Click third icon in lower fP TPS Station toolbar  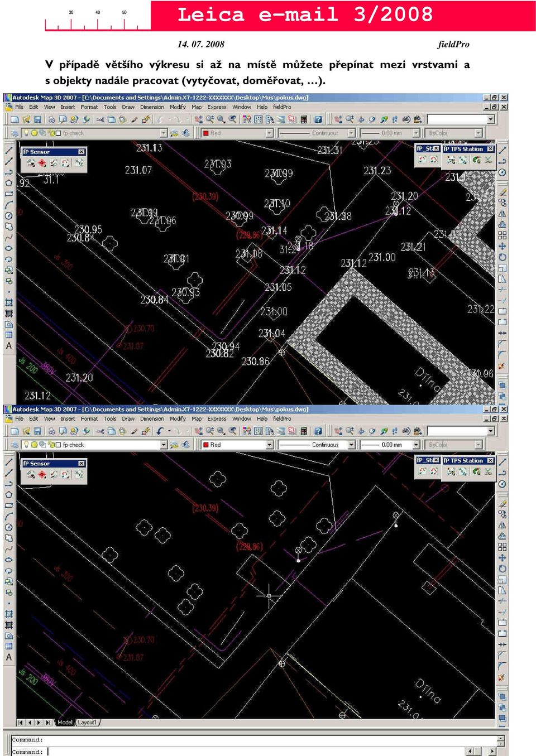pyautogui.click(x=476, y=471)
